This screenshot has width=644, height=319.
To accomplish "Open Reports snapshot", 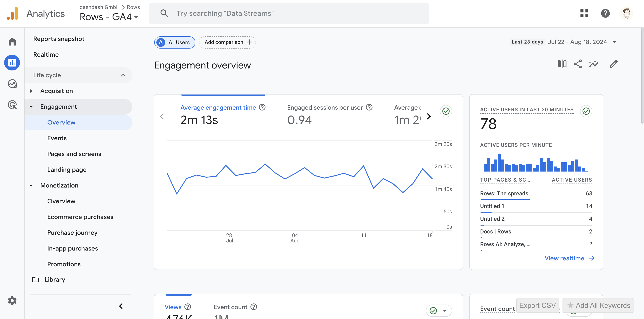I will click(x=59, y=39).
